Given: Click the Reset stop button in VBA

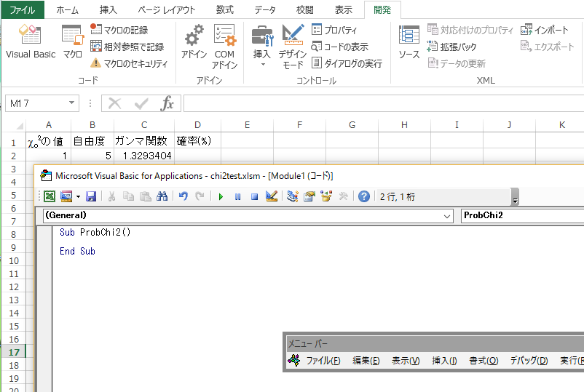Looking at the screenshot, I should 254,197.
